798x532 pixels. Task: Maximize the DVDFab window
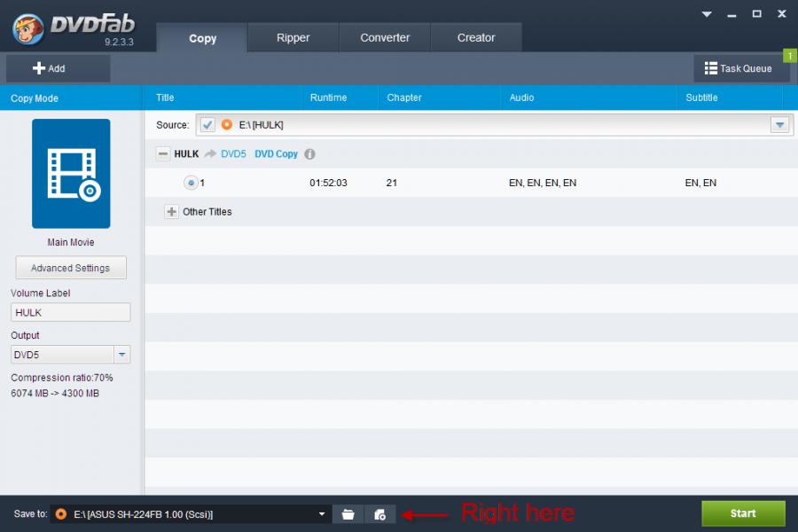click(x=757, y=14)
